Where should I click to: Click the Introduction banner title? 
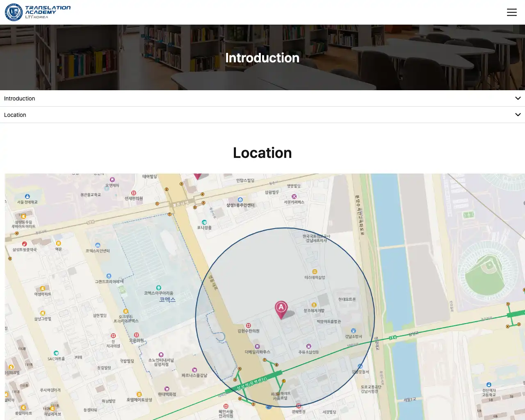click(262, 58)
